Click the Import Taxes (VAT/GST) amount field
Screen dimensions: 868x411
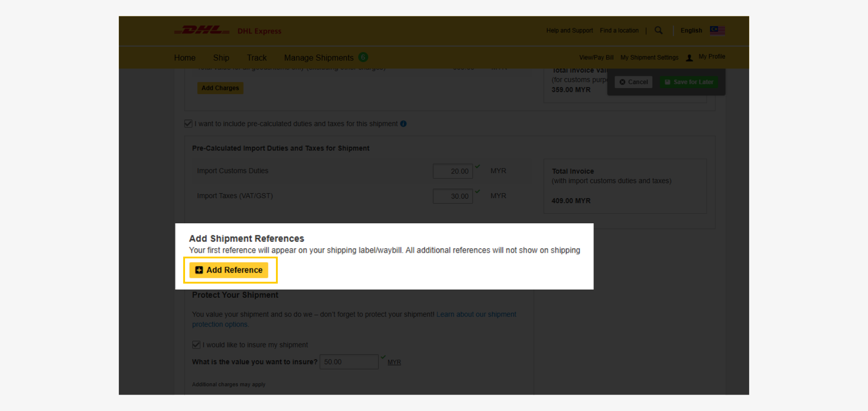pyautogui.click(x=453, y=196)
